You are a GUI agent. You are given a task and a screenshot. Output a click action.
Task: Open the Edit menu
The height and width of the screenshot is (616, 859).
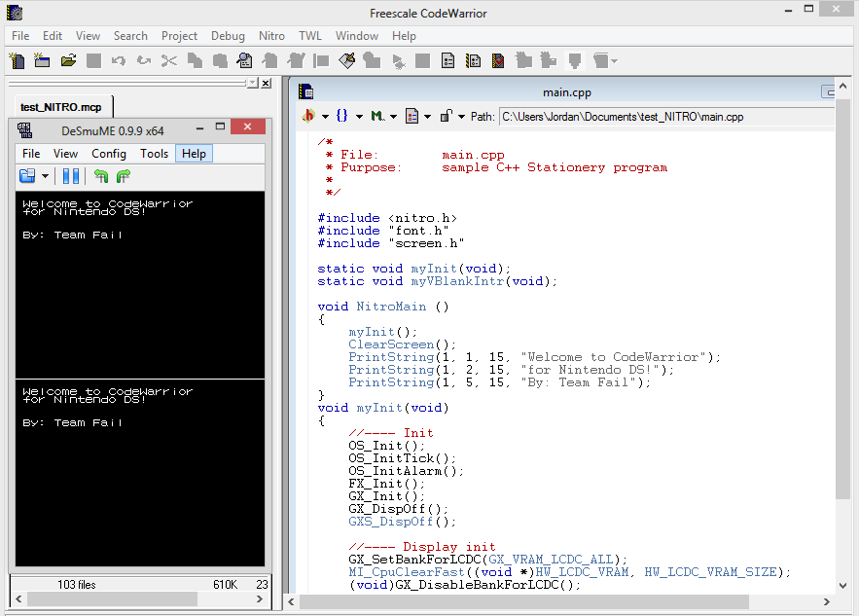pyautogui.click(x=53, y=36)
